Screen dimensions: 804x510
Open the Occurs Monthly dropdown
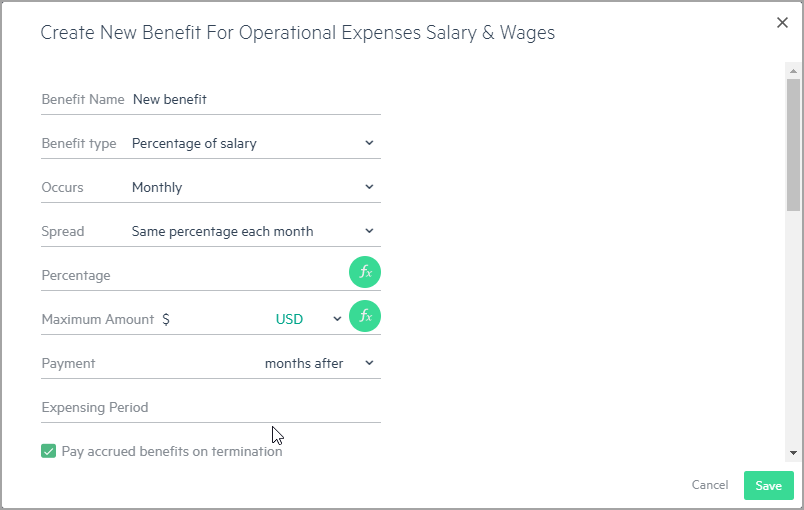pyautogui.click(x=254, y=188)
